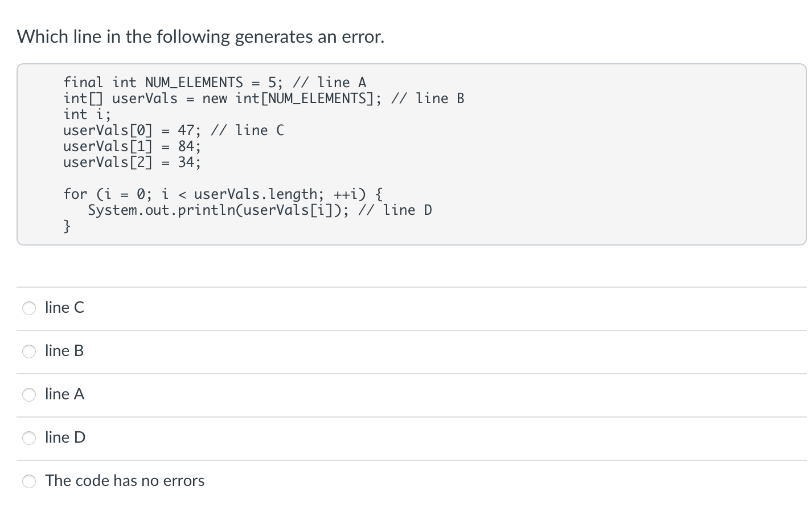Click the line D answer label
Screen dimensions: 812x519
pyautogui.click(x=65, y=438)
